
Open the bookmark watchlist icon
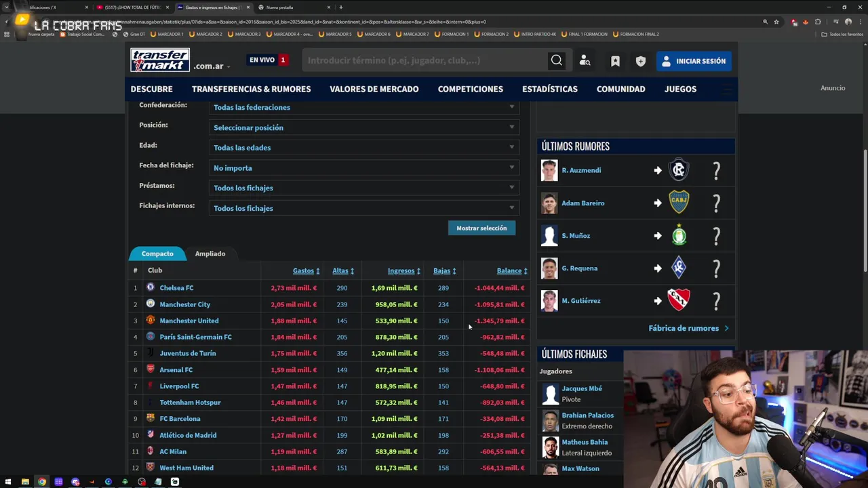click(615, 61)
